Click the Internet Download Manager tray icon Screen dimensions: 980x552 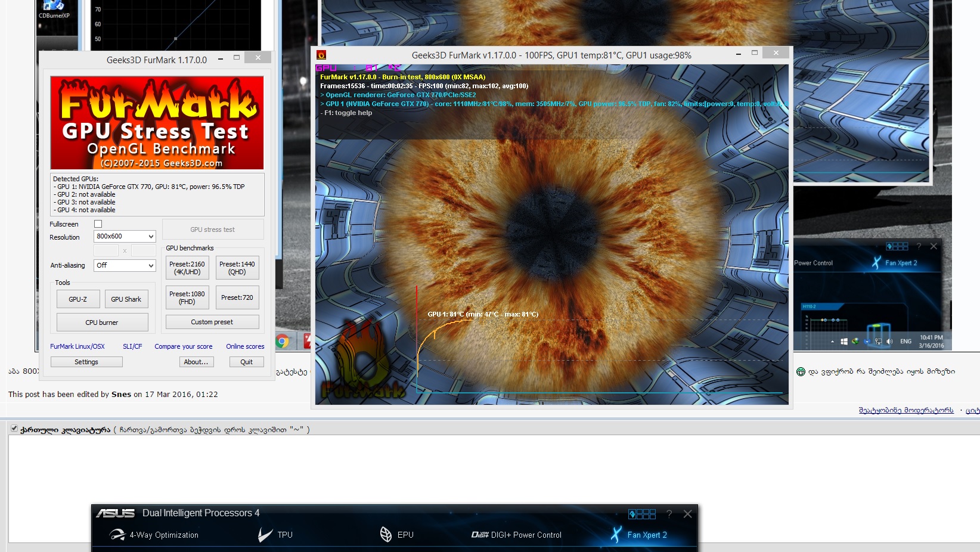855,342
